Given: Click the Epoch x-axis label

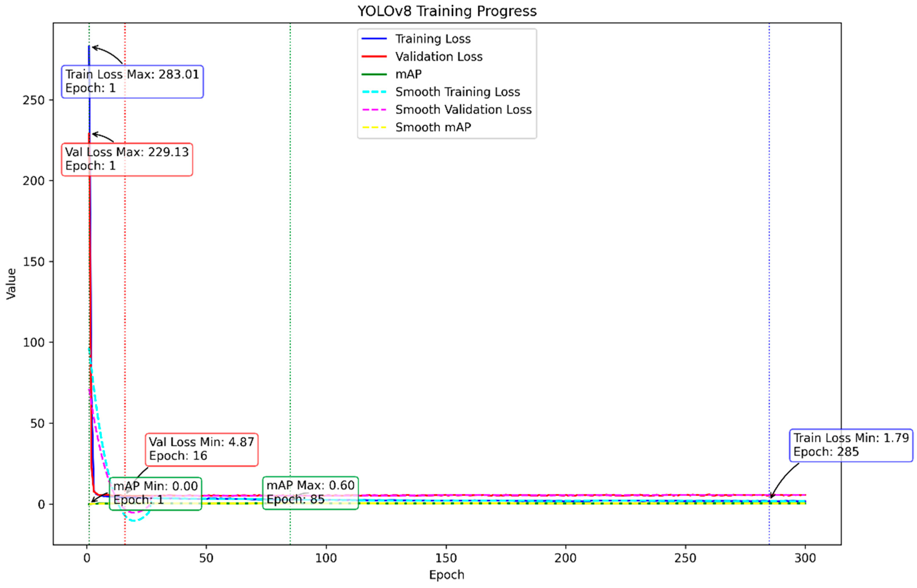Looking at the screenshot, I should click(447, 575).
